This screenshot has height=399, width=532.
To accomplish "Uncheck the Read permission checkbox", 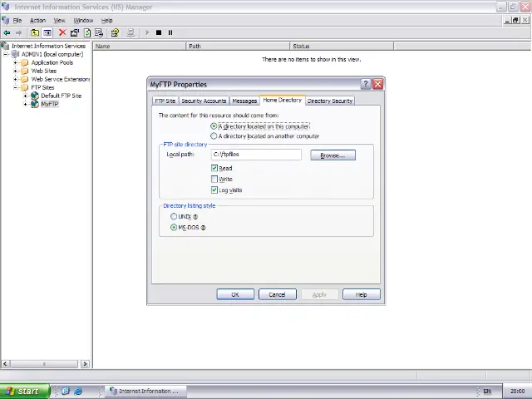I will pyautogui.click(x=214, y=168).
